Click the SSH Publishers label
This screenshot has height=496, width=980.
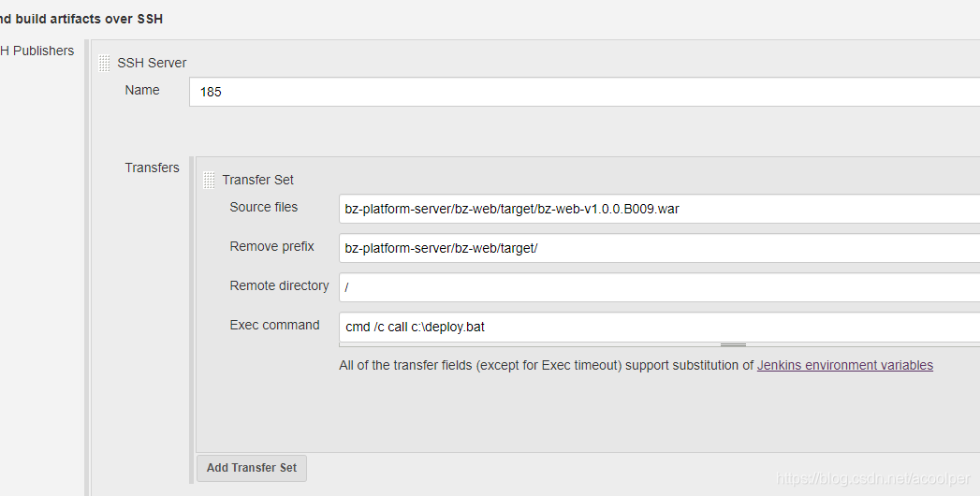[37, 51]
